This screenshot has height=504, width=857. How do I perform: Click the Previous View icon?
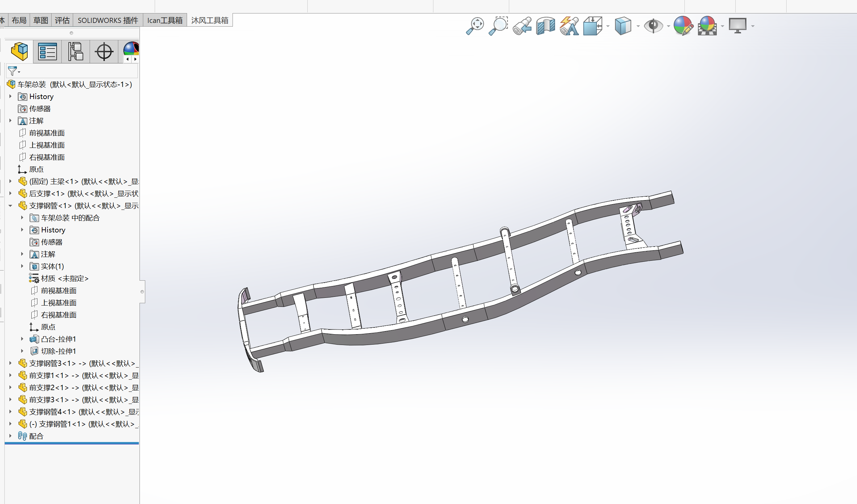(522, 26)
